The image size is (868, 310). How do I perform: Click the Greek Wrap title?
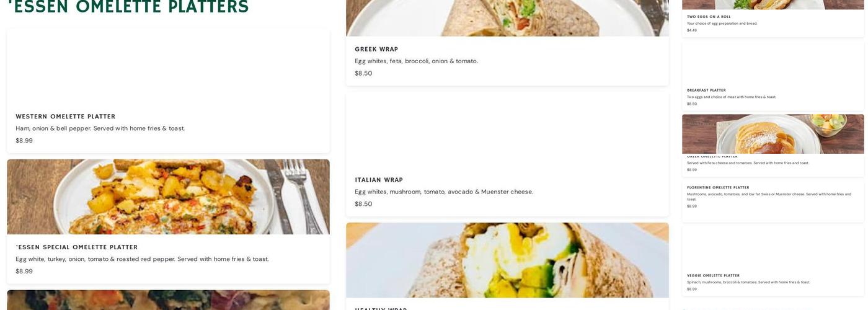(x=376, y=50)
